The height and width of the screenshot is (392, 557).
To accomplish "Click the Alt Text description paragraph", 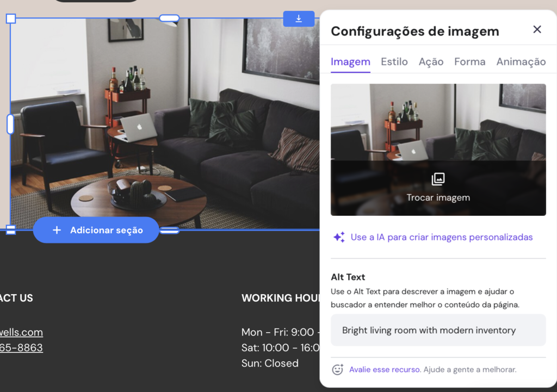I will click(425, 298).
